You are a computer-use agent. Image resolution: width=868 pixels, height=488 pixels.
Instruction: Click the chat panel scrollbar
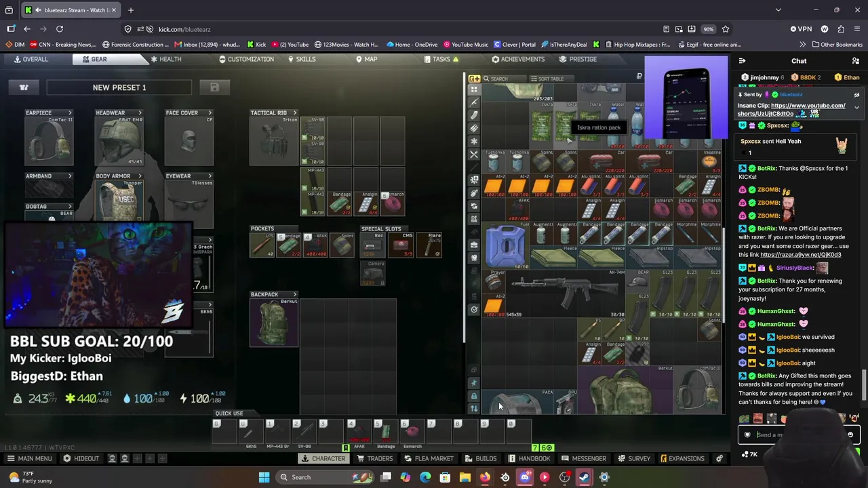pos(864,386)
